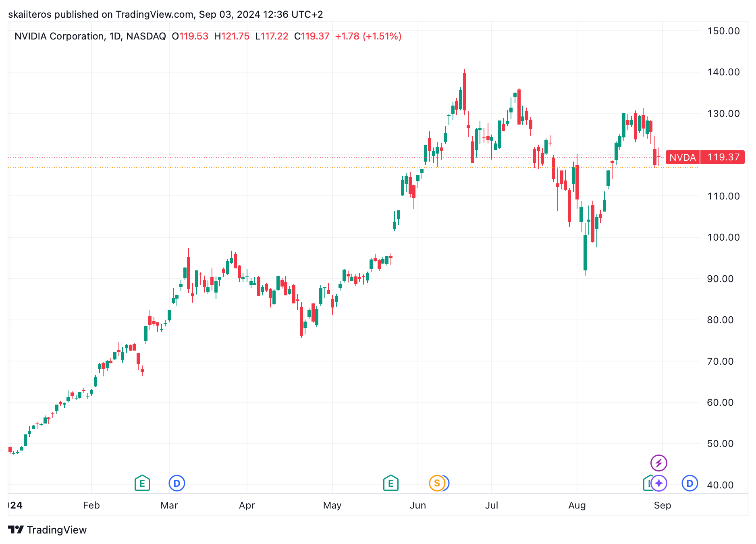The image size is (756, 544).
Task: Click the TradingView wordmark text
Action: tap(57, 530)
